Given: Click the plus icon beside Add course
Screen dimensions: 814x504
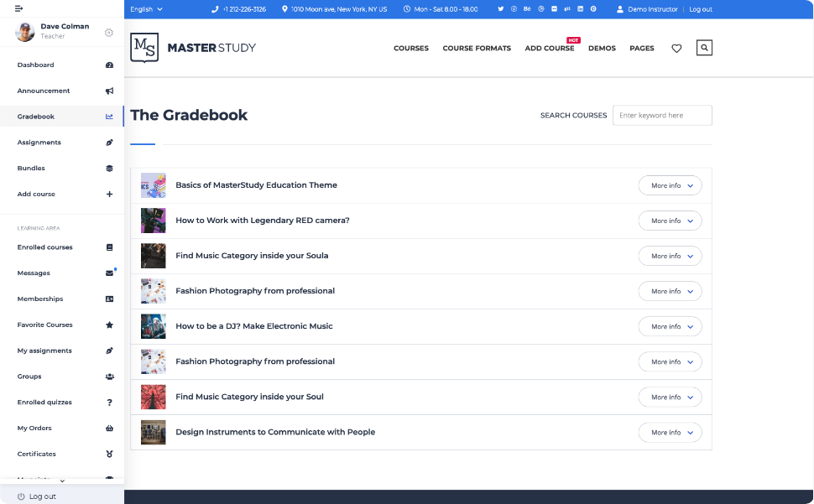Looking at the screenshot, I should (109, 195).
